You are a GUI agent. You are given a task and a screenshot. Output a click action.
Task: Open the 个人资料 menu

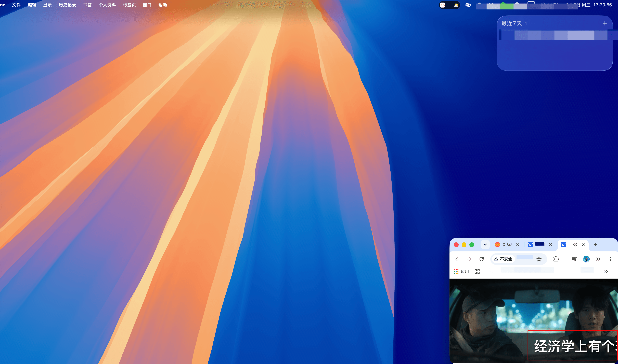tap(107, 5)
